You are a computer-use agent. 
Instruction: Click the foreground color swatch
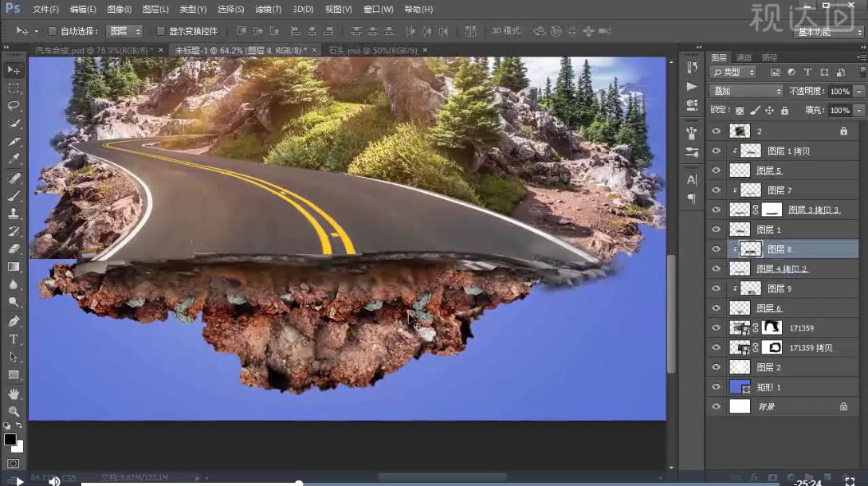click(10, 439)
